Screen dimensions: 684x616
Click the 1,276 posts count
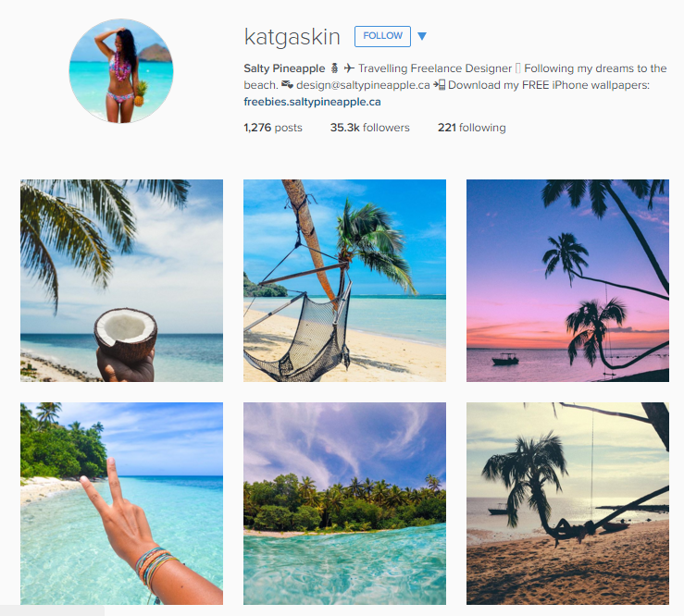tap(273, 128)
